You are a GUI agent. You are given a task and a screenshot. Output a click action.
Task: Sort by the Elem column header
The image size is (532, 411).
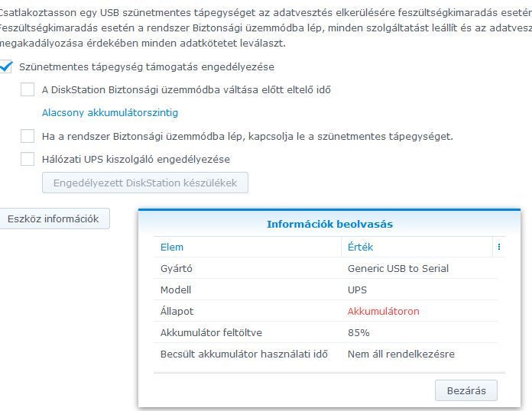point(172,248)
